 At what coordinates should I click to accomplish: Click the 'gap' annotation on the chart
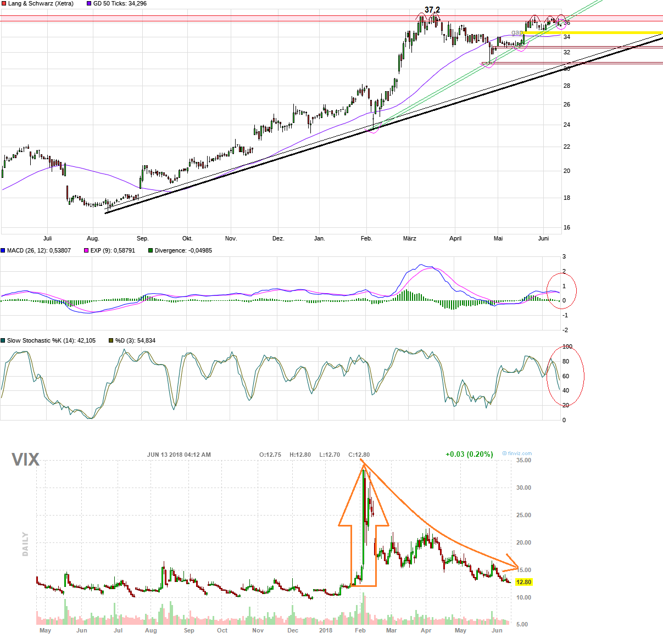[517, 32]
